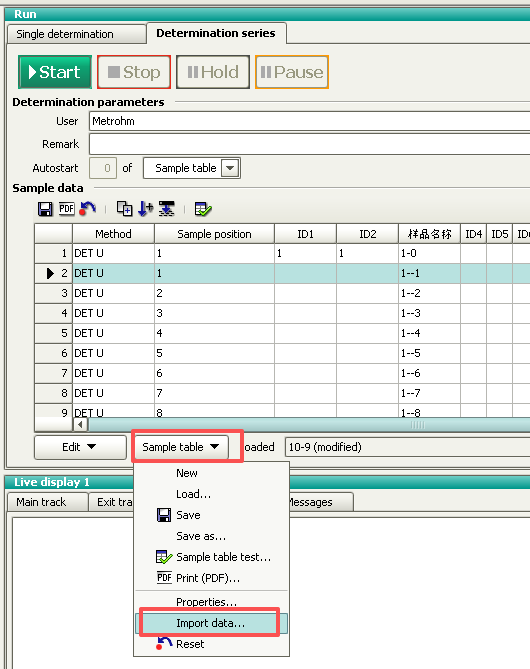Select row header 6 in sample table

pos(53,353)
